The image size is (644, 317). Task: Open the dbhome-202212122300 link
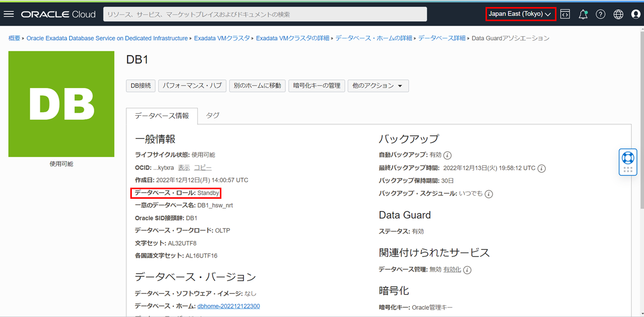coord(228,306)
